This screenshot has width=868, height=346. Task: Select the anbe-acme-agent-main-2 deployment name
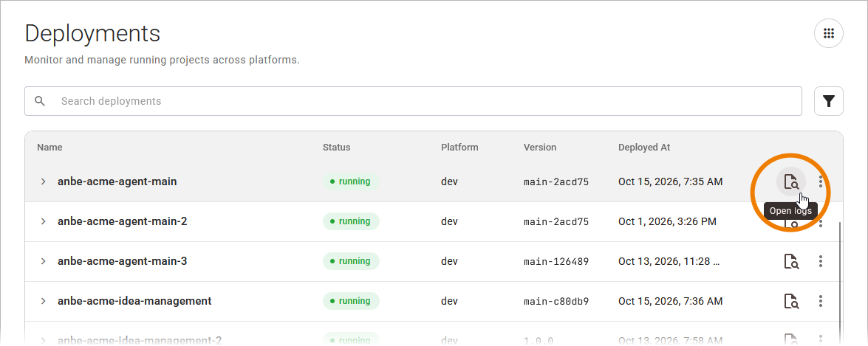(123, 221)
